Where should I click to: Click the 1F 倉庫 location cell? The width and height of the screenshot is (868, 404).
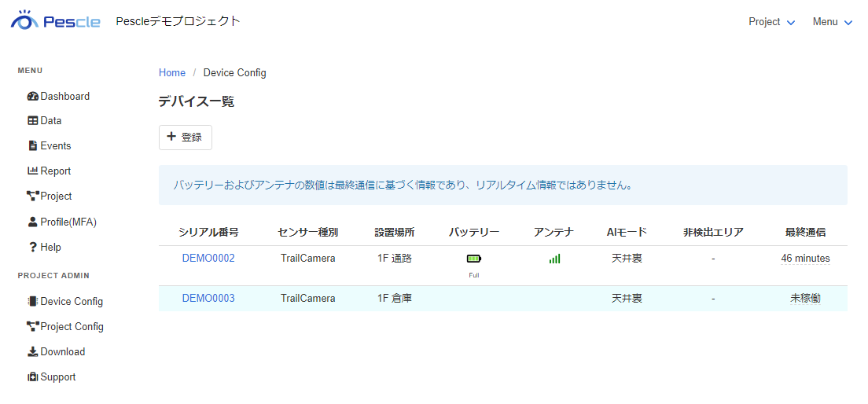(x=394, y=299)
